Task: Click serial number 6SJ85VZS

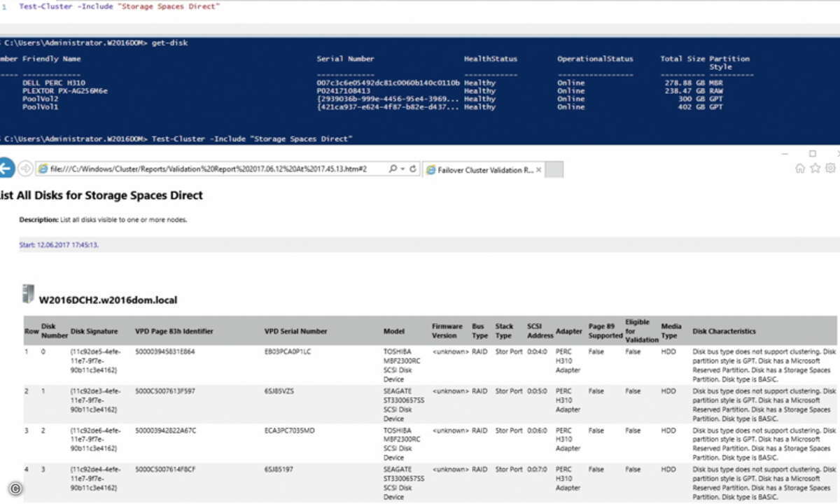Action: [279, 391]
